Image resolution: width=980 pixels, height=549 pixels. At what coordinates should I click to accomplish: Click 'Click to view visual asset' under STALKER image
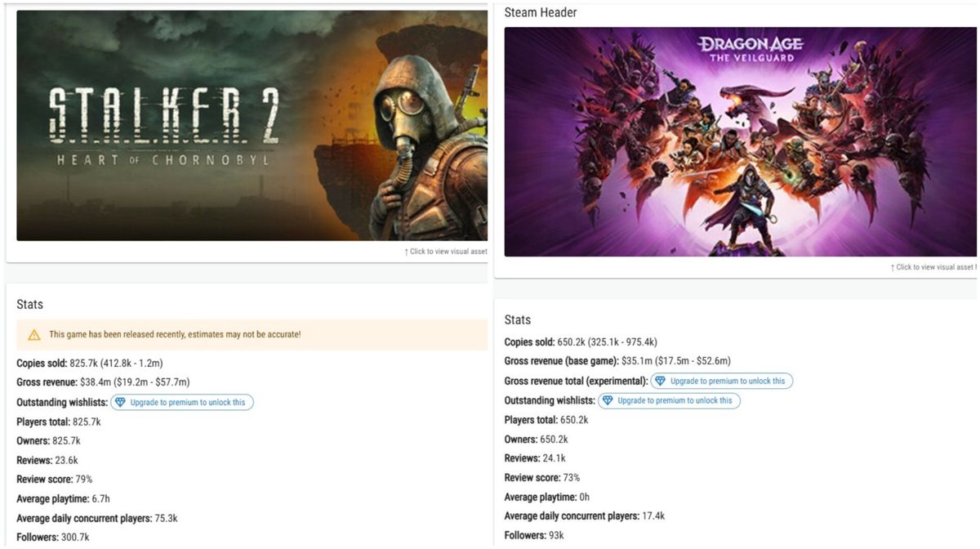click(446, 252)
